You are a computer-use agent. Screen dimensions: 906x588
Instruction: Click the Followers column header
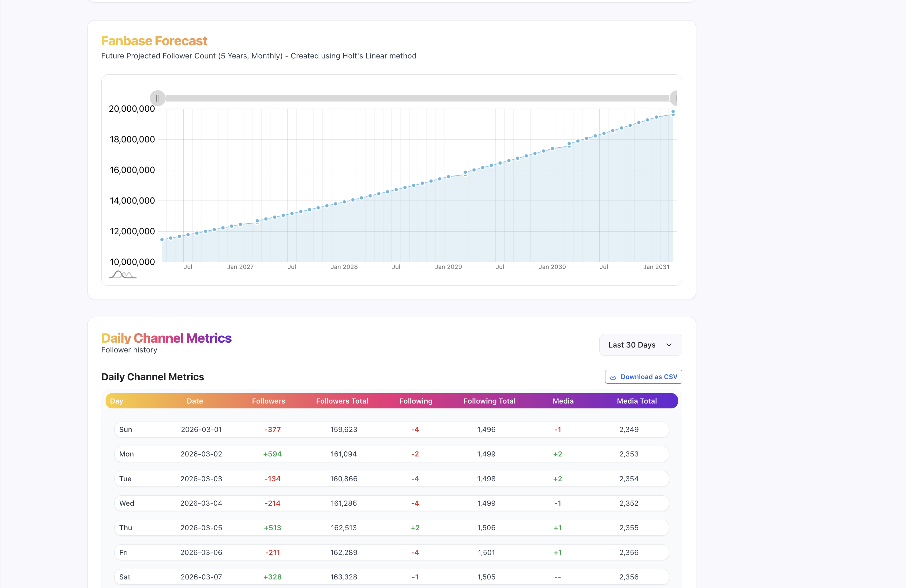tap(268, 401)
